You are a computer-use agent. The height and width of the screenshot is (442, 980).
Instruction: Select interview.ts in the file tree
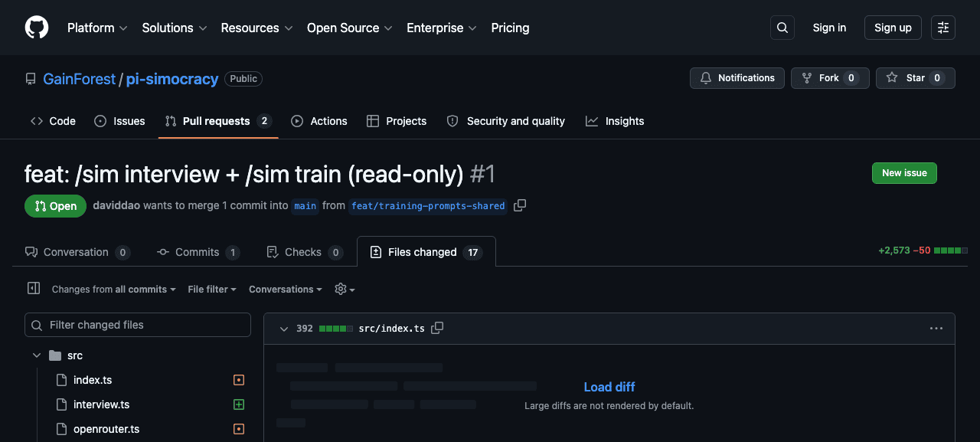pos(101,404)
